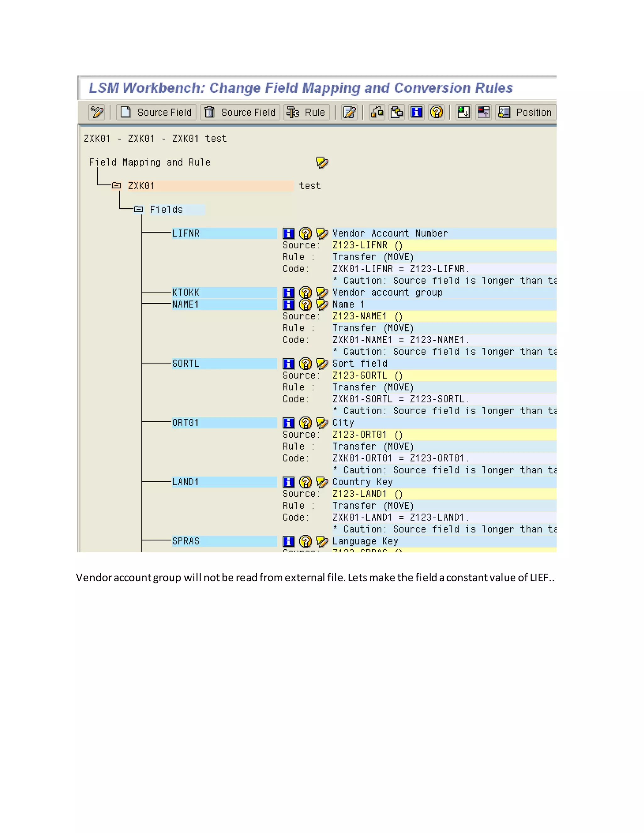The width and height of the screenshot is (644, 833).
Task: Click the create Source Field button
Action: pos(156,112)
